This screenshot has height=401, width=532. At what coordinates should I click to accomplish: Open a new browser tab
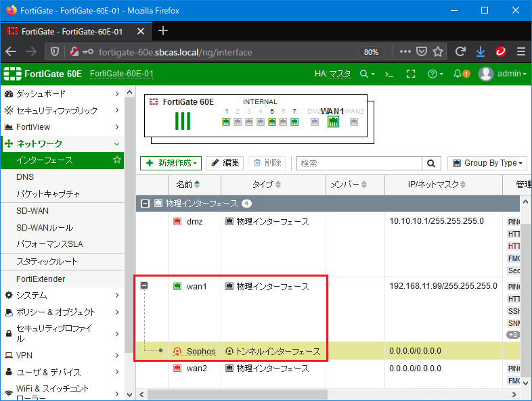pyautogui.click(x=163, y=31)
